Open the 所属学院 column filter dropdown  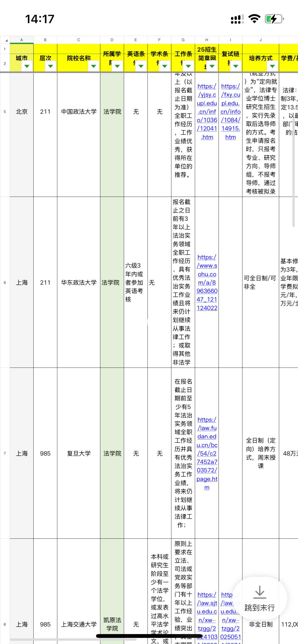click(117, 66)
